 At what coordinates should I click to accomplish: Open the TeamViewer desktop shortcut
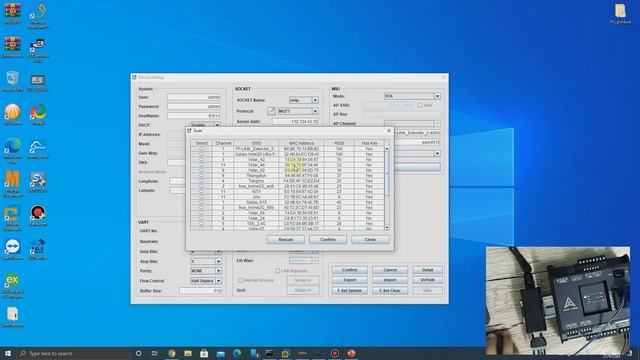12,247
